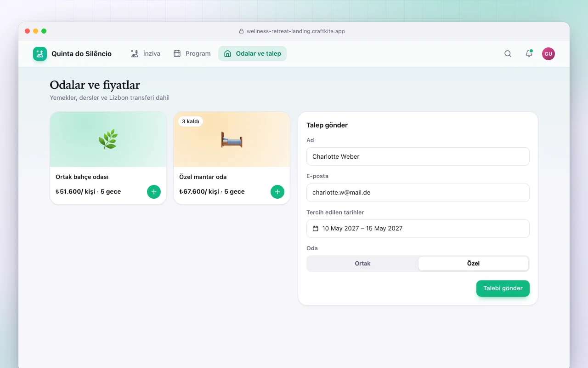
Task: Click the lock icon in address bar
Action: click(241, 31)
